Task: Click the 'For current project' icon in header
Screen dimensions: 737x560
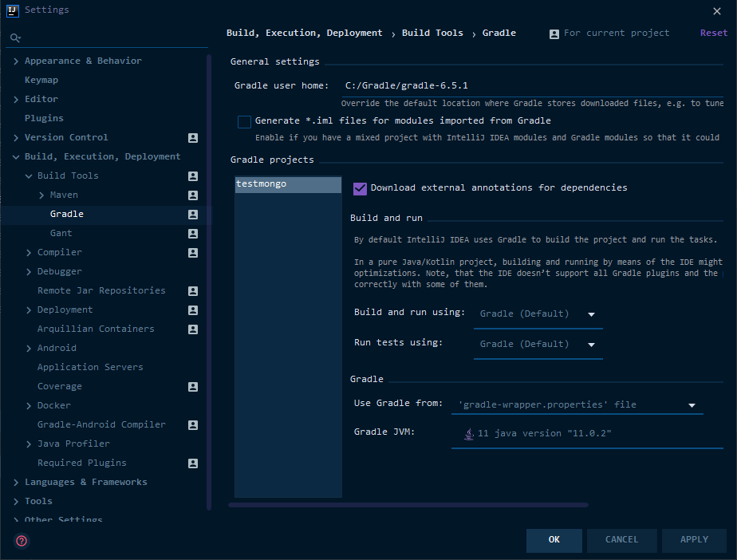Action: pos(554,34)
